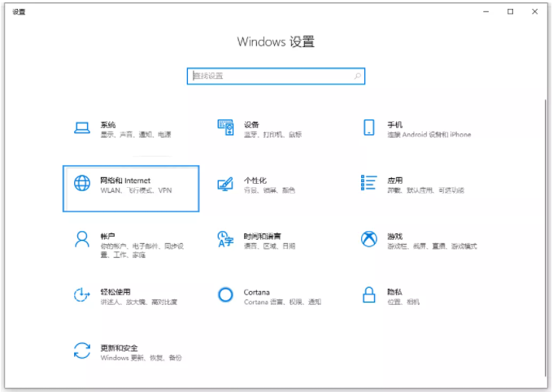This screenshot has height=392, width=553.
Task: Click the '显示、声音、通知、电源' description
Action: coord(136,134)
